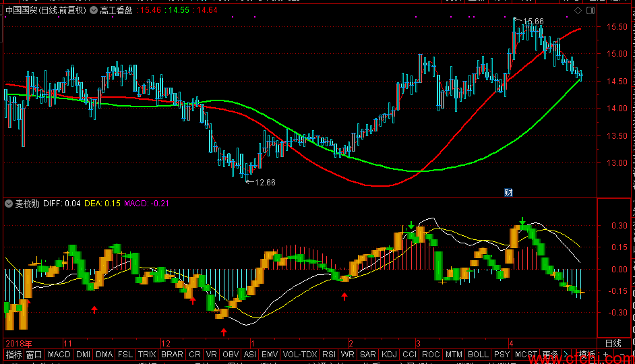Open the 指标 indicator menu
635x364 pixels.
click(13, 355)
